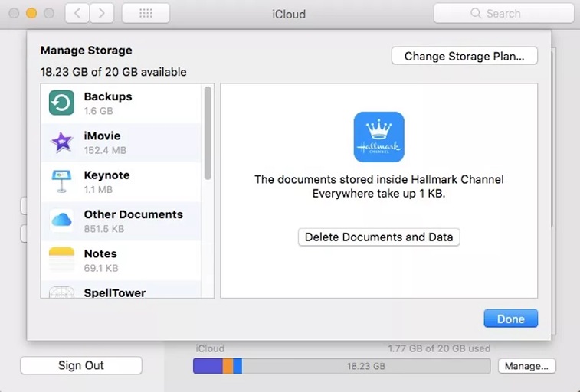The image size is (580, 392).
Task: Click the Keynote podium icon
Action: 61,181
